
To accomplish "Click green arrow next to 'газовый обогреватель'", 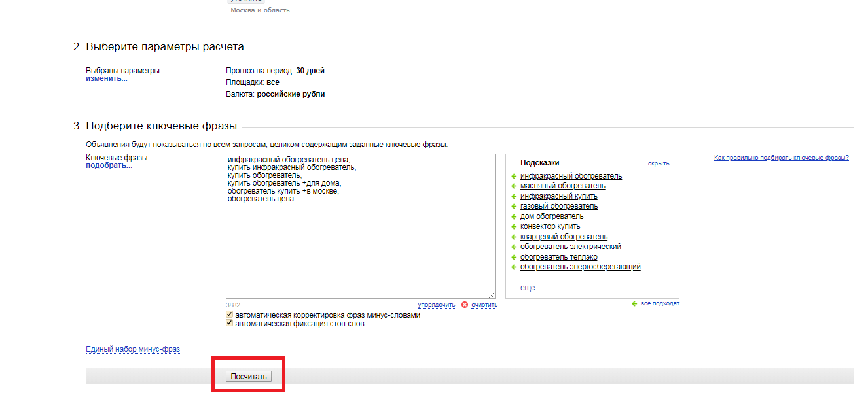I will pyautogui.click(x=515, y=207).
